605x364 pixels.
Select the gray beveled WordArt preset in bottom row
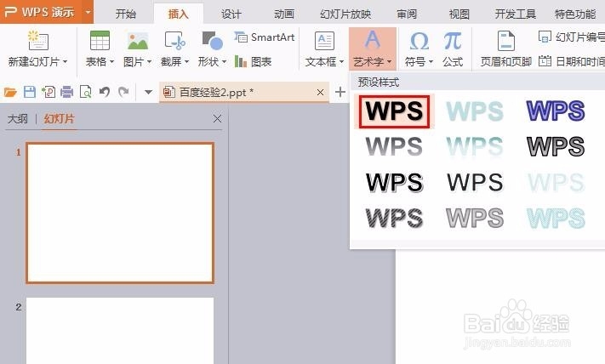475,218
